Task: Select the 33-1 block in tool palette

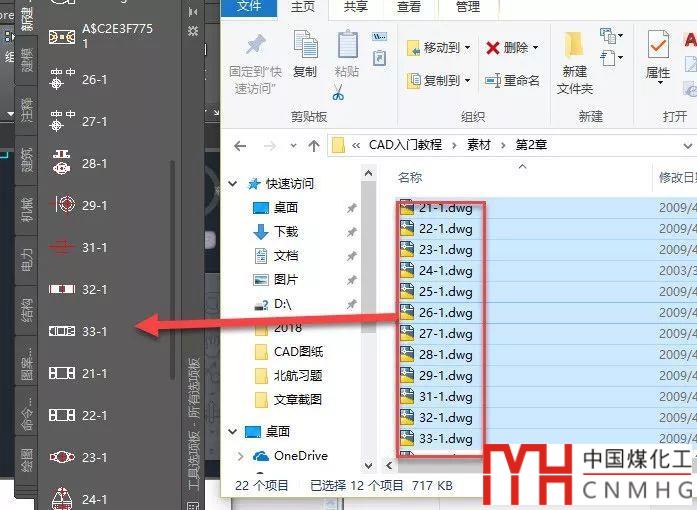Action: coord(78,331)
